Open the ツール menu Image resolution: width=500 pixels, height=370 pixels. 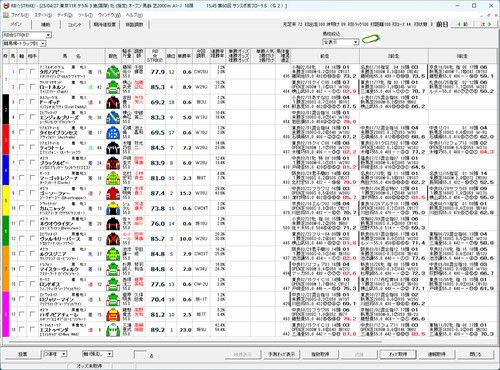85,15
